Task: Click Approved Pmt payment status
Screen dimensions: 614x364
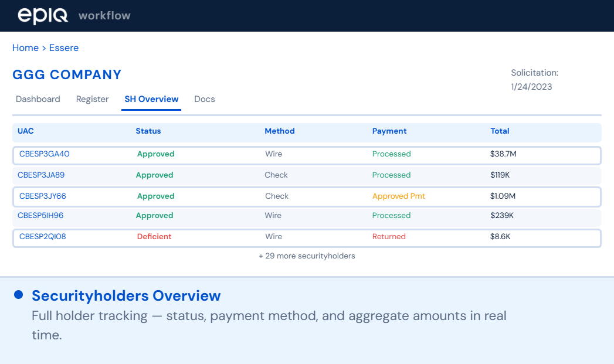Action: 399,196
